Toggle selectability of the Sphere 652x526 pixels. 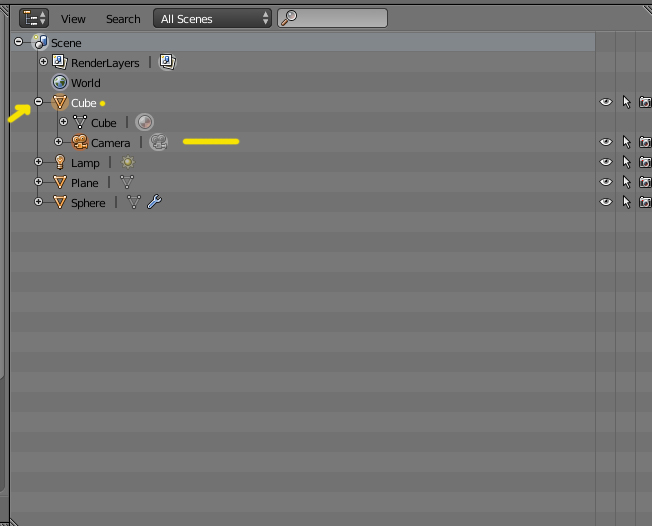point(626,202)
